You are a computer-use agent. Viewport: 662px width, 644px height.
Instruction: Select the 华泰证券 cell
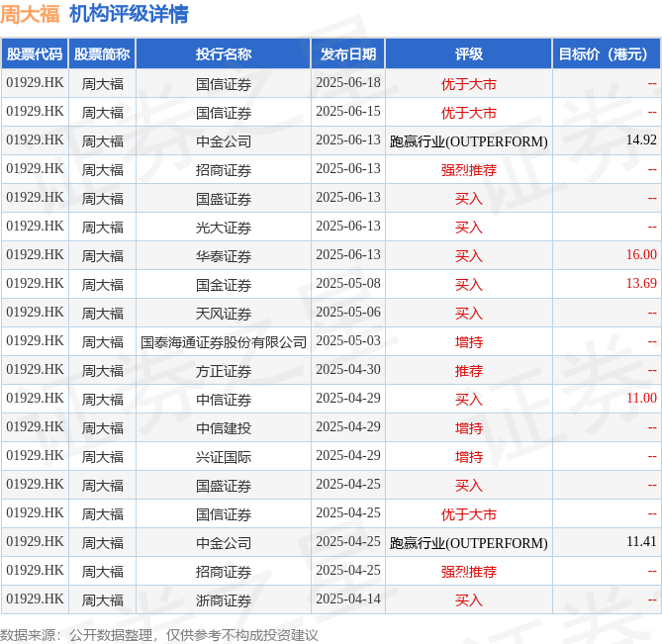(x=224, y=256)
